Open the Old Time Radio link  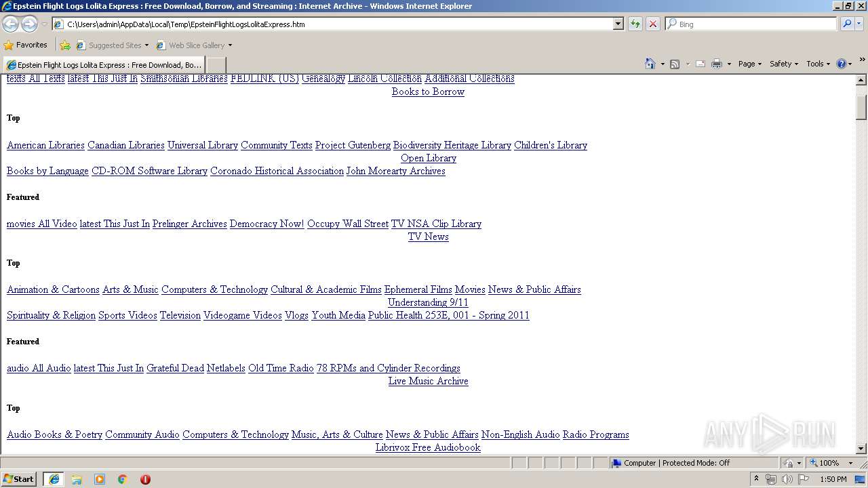[x=281, y=368]
